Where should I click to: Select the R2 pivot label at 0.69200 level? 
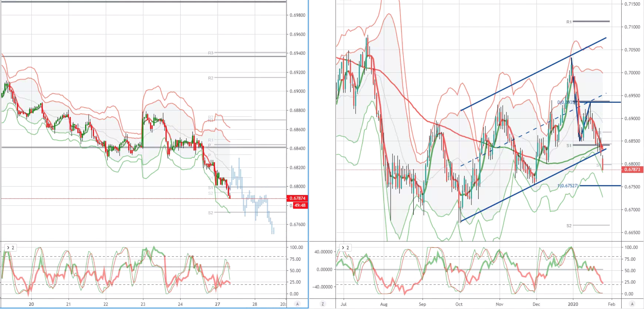point(211,78)
